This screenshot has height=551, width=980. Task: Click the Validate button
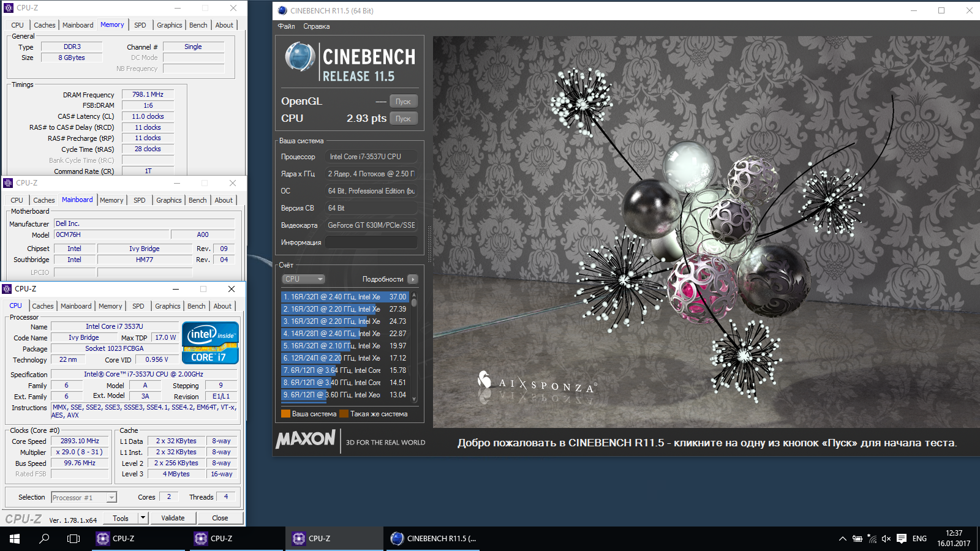coord(173,518)
